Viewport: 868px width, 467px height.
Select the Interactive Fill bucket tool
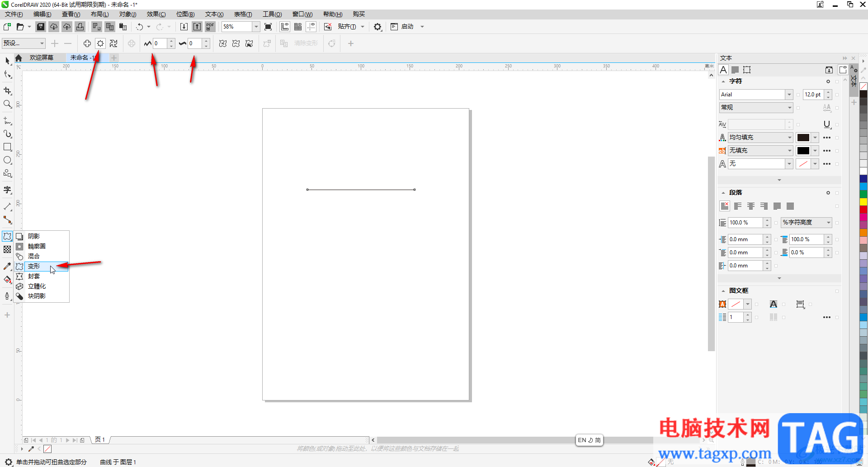click(x=7, y=280)
